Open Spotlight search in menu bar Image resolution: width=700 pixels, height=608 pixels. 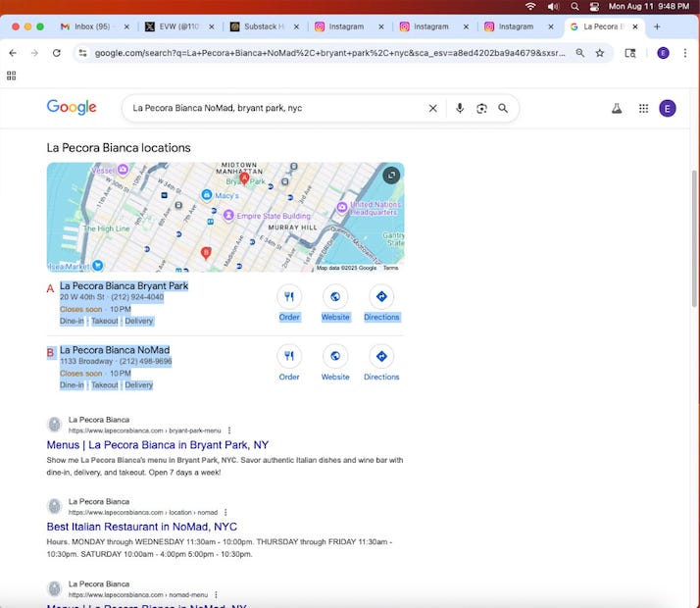pyautogui.click(x=575, y=6)
